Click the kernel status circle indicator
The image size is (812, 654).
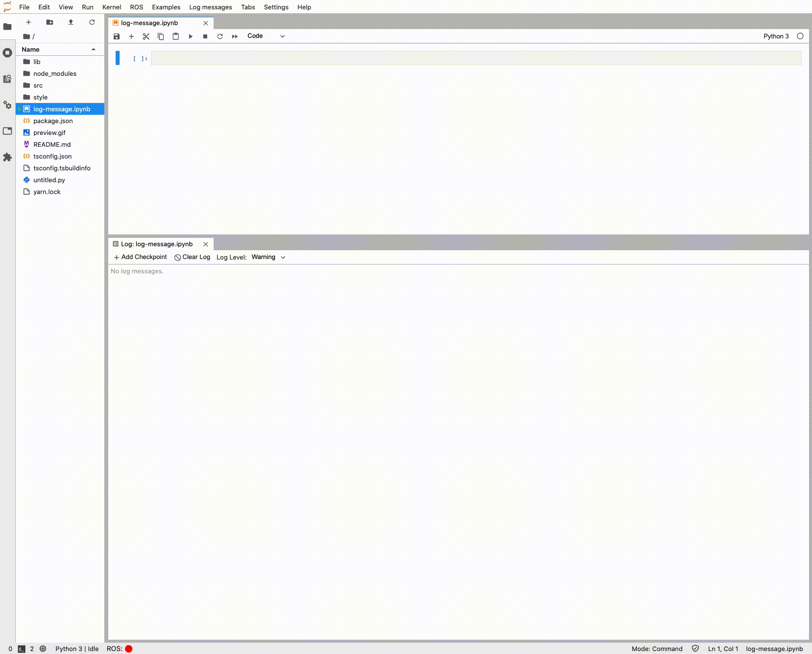(x=800, y=36)
